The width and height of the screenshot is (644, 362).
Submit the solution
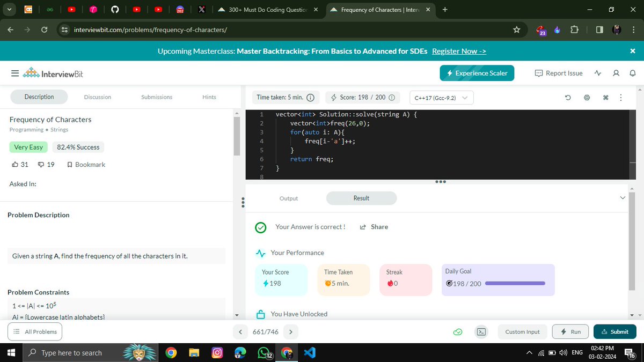[615, 332]
